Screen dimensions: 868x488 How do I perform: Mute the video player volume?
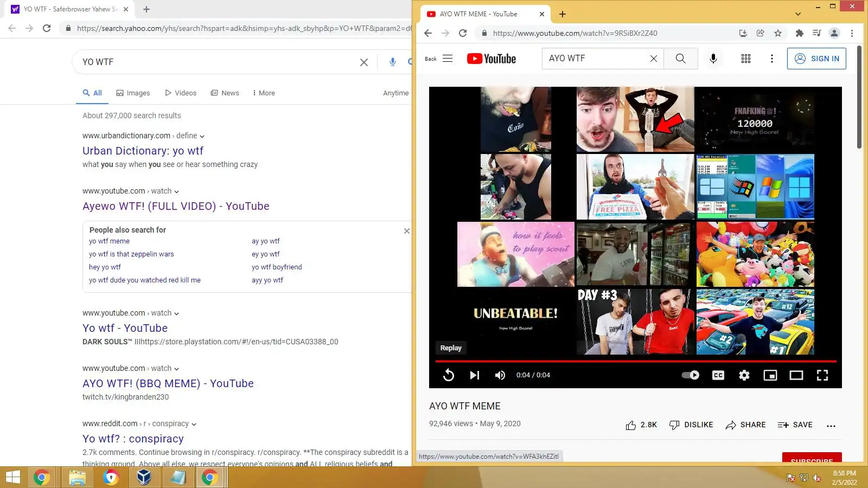point(500,375)
